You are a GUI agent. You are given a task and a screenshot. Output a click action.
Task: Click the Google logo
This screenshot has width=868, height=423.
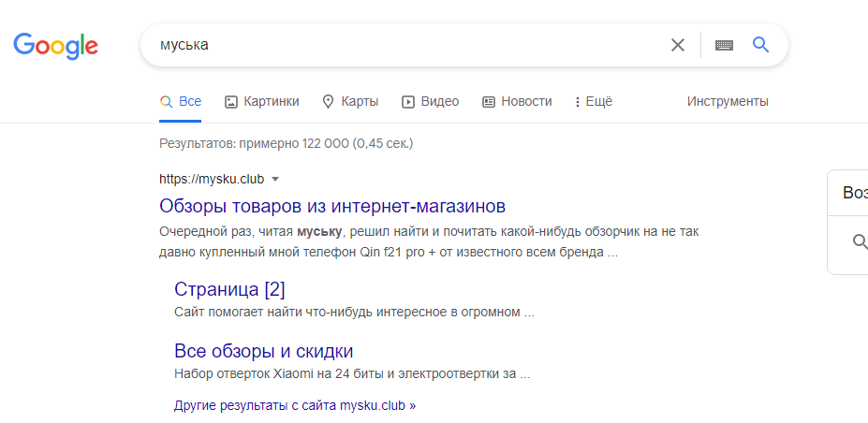tap(56, 46)
